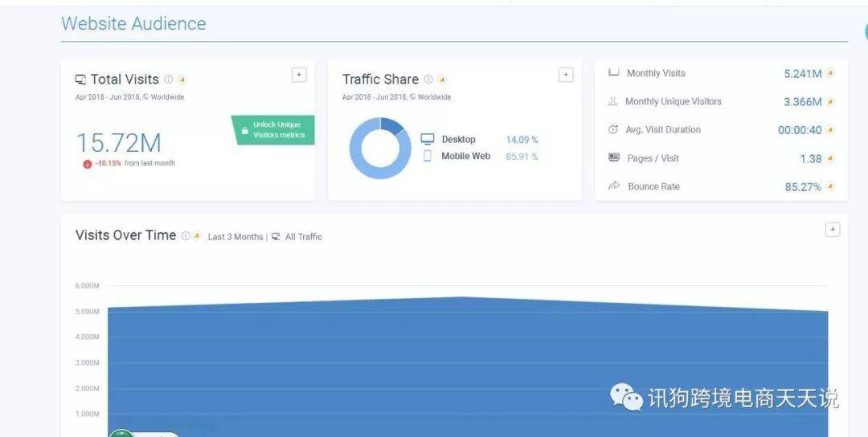Image resolution: width=868 pixels, height=437 pixels.
Task: Click the badge icon beside Total Visits
Action: (182, 79)
